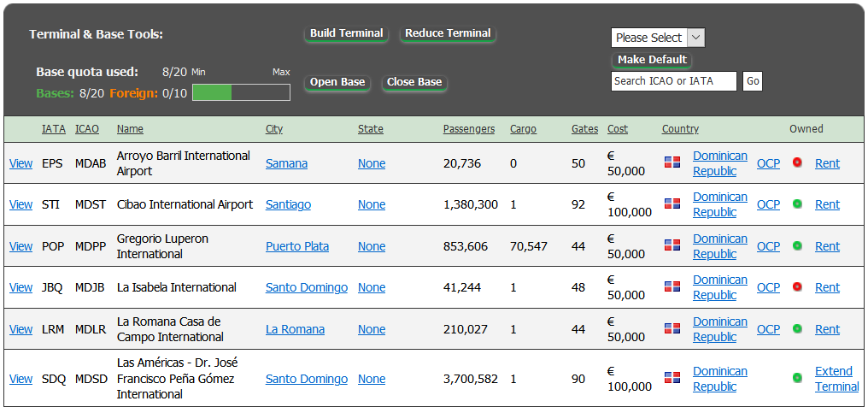Click flag icon in Gregorio Luperon row
The width and height of the screenshot is (868, 407).
[672, 246]
